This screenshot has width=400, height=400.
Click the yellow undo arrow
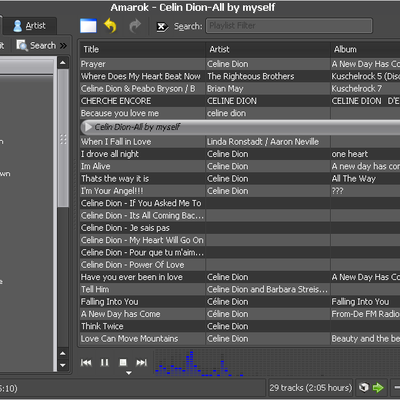[x=110, y=26]
